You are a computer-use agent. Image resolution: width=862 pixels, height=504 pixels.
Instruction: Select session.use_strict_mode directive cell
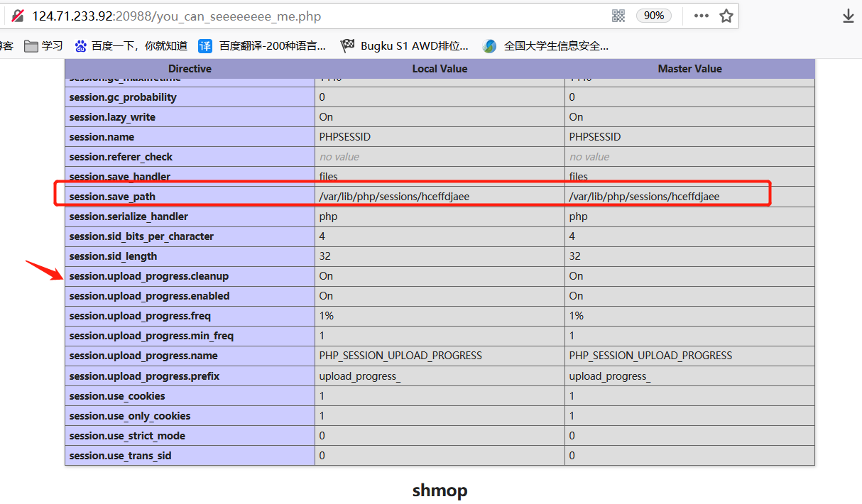(x=190, y=436)
